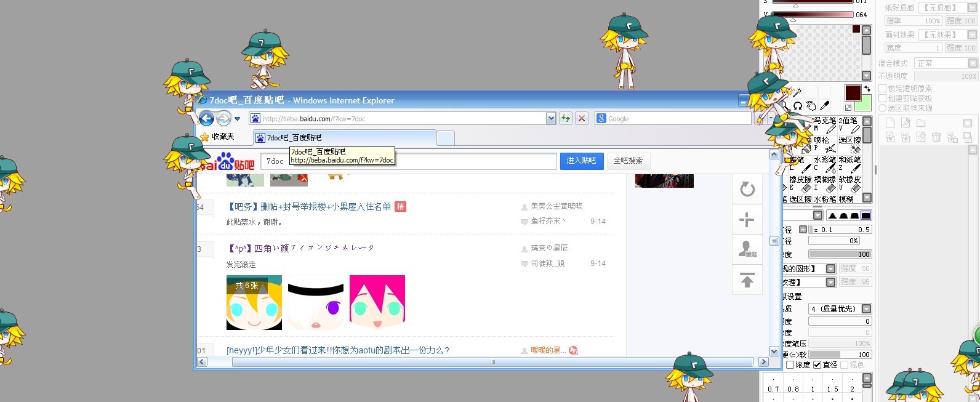The image size is (980, 402).
Task: Click the floating refresh icon on Tieba page
Action: (747, 189)
